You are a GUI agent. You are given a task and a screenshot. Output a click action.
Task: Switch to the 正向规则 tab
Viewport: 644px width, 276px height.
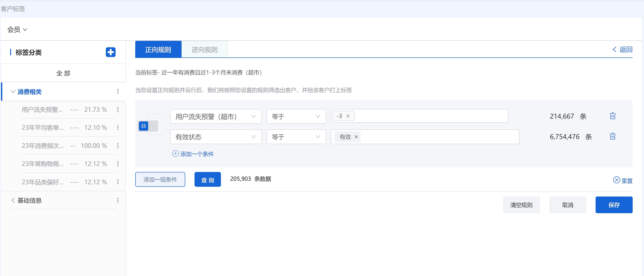point(158,49)
